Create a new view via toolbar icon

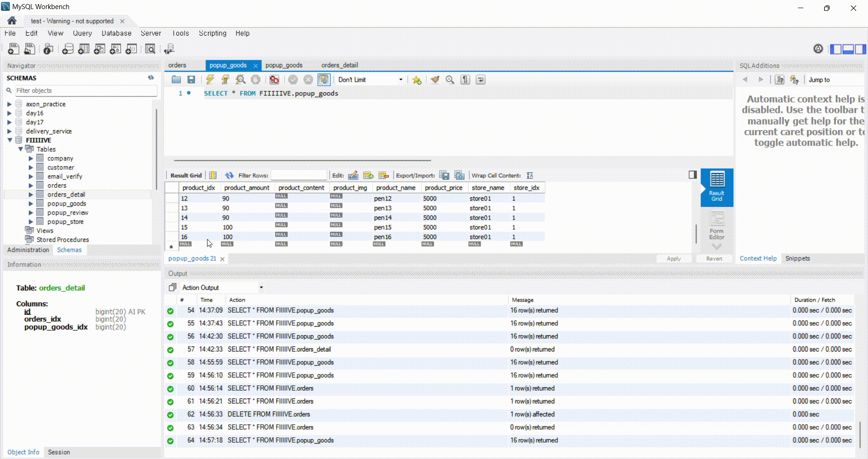99,49
